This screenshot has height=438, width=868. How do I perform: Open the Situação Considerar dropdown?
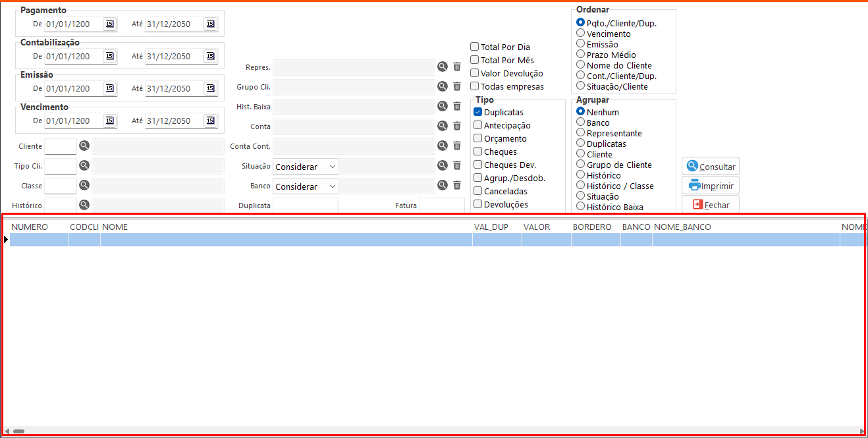coord(306,167)
